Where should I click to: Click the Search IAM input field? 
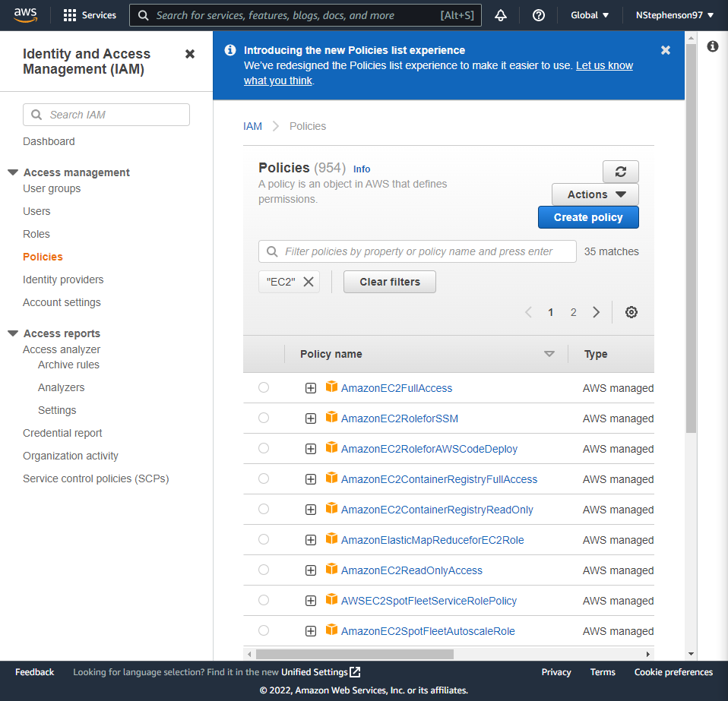click(106, 115)
